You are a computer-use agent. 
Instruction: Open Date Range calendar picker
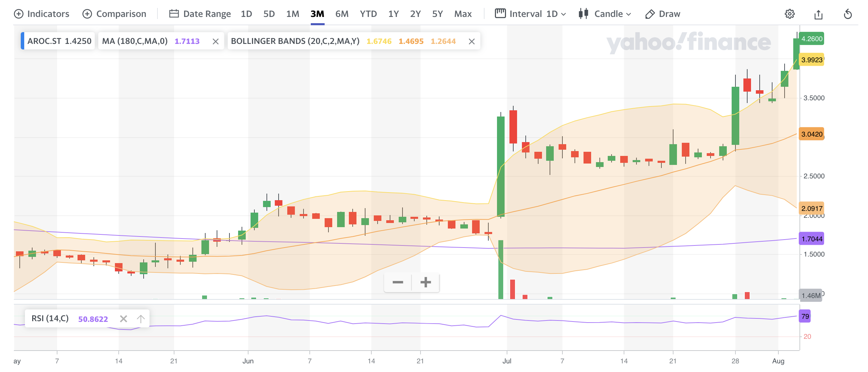click(200, 14)
